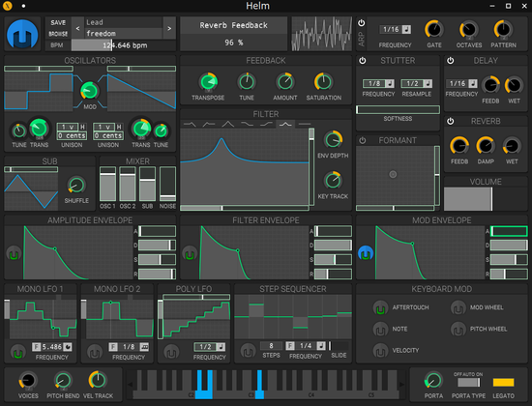Open Mono LFO 1 frequency sync mode selector
The height and width of the screenshot is (406, 532).
coord(68,347)
